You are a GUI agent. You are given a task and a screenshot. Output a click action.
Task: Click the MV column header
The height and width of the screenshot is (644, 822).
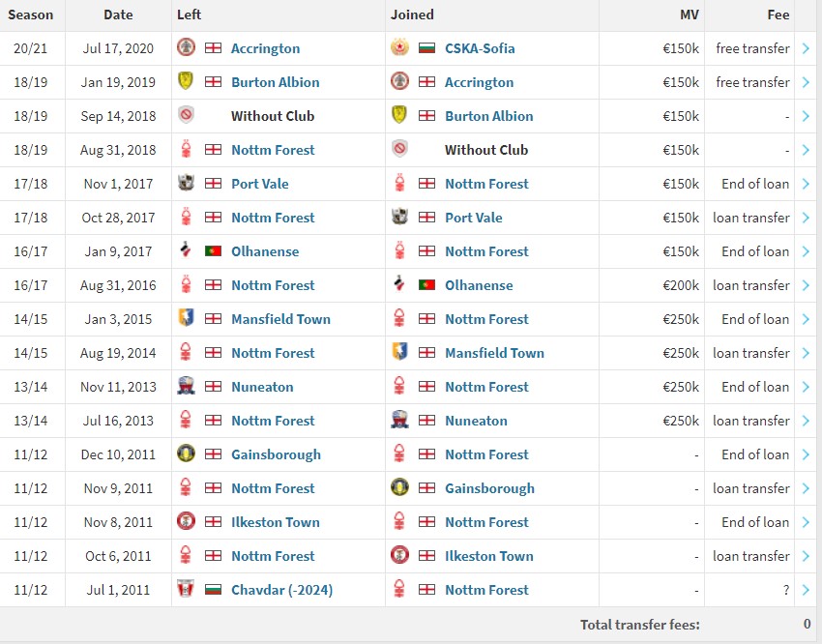coord(689,15)
